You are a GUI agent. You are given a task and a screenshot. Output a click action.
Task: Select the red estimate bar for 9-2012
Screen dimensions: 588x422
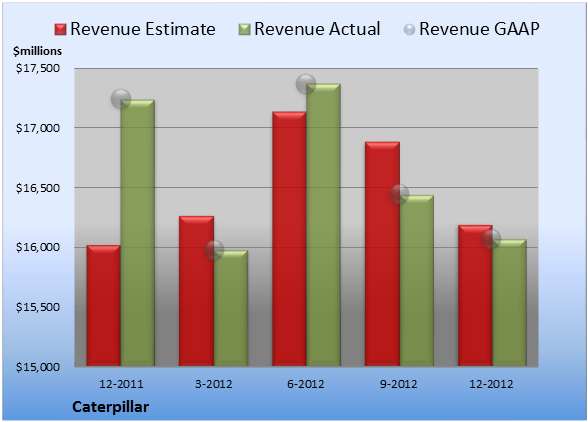click(382, 254)
